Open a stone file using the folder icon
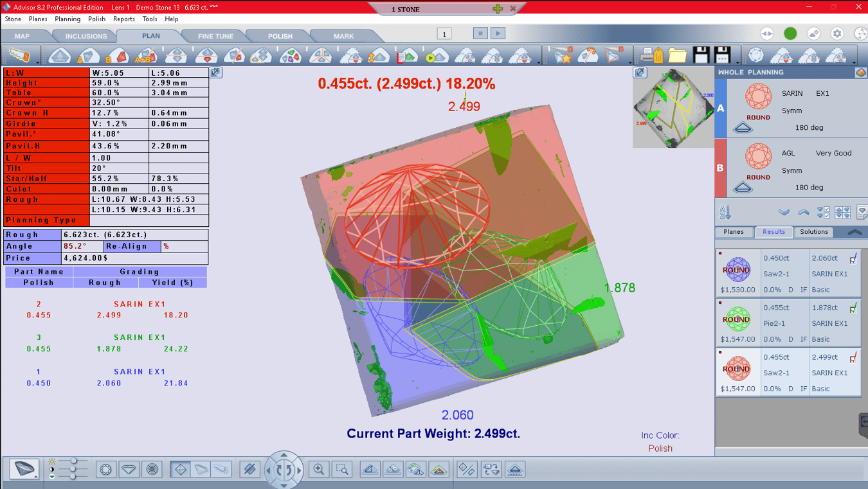 (x=678, y=55)
